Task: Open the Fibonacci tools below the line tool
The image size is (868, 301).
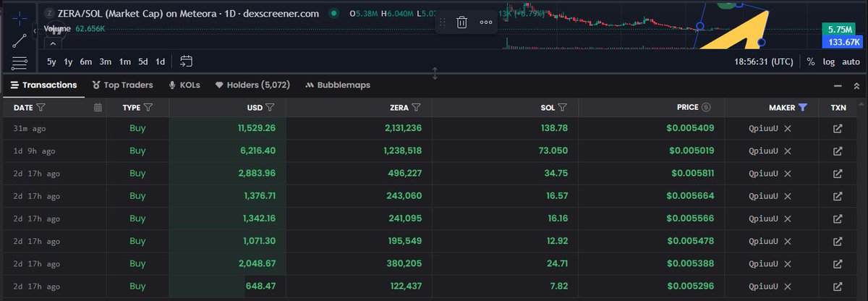Action: pyautogui.click(x=20, y=62)
